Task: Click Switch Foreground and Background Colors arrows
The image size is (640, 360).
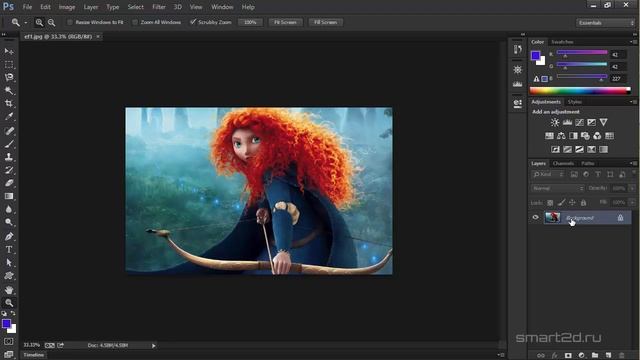Action: (13, 313)
